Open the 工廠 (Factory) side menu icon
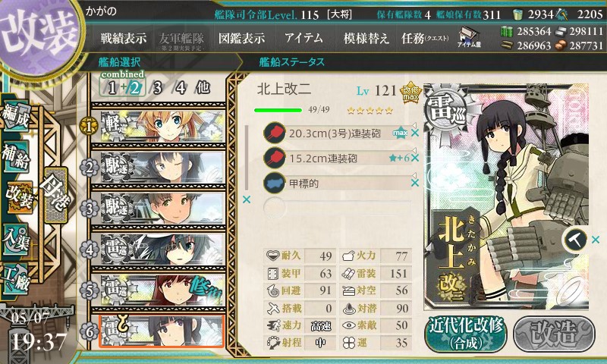607x364 pixels. [16, 279]
